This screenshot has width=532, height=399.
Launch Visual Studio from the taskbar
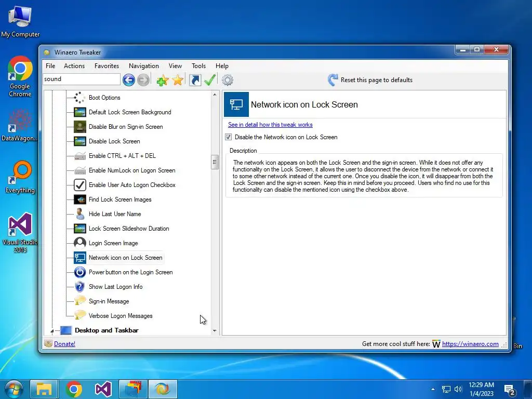pos(103,389)
